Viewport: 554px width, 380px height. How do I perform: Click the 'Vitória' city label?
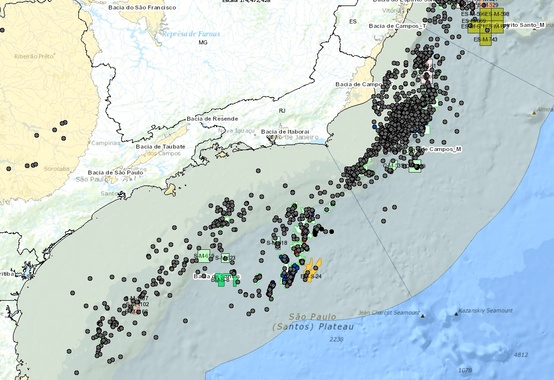pos(392,11)
